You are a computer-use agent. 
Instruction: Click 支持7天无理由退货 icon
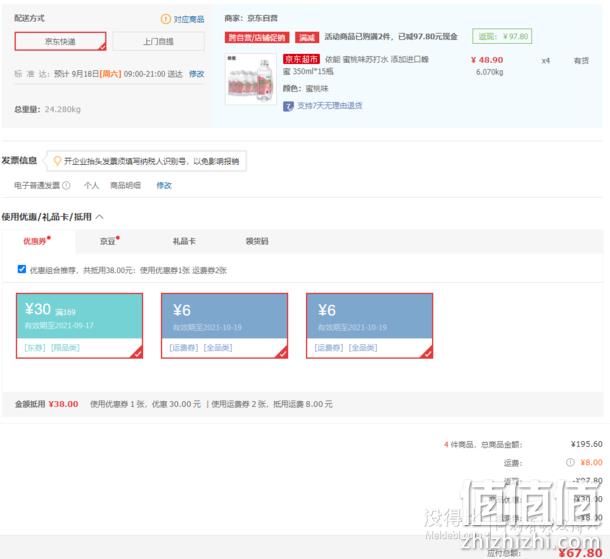coord(288,106)
